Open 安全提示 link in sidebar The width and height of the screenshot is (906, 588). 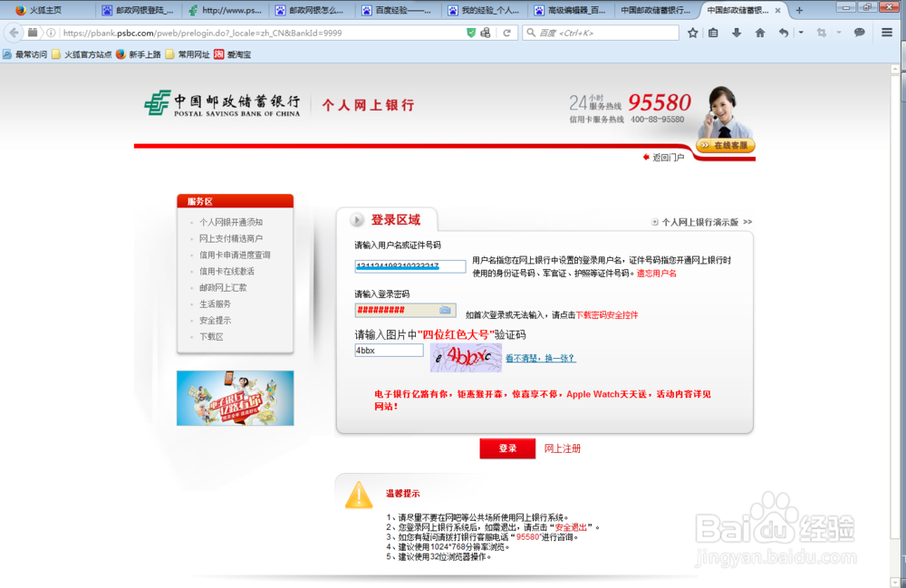215,320
